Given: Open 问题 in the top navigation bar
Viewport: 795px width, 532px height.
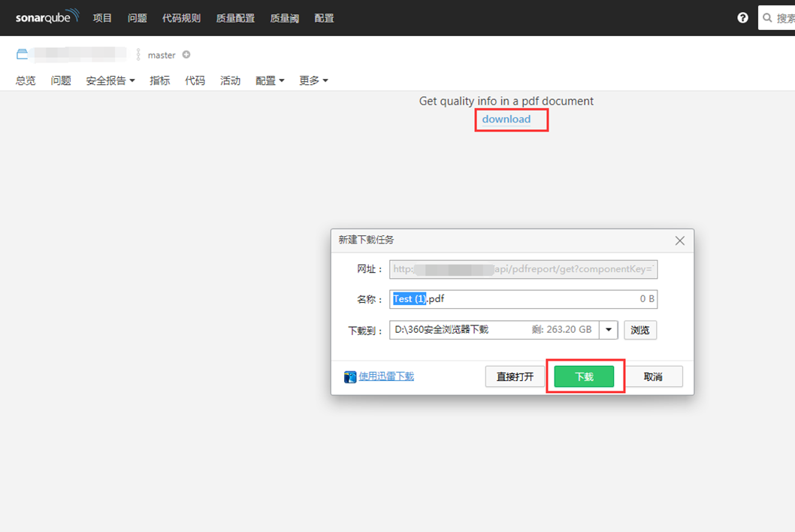Looking at the screenshot, I should coord(138,18).
